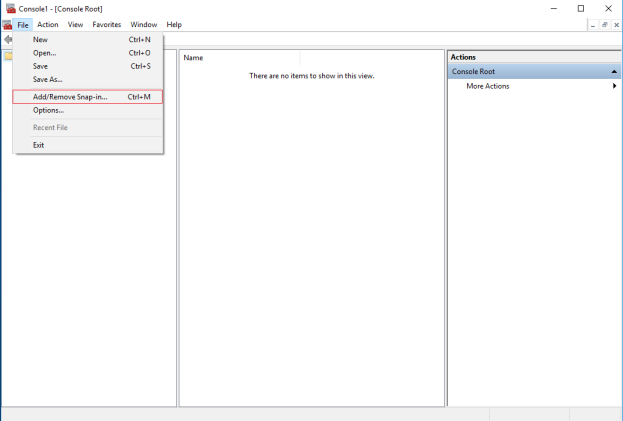Expand the More Actions submenu arrow
This screenshot has height=421, width=623.
[x=614, y=86]
